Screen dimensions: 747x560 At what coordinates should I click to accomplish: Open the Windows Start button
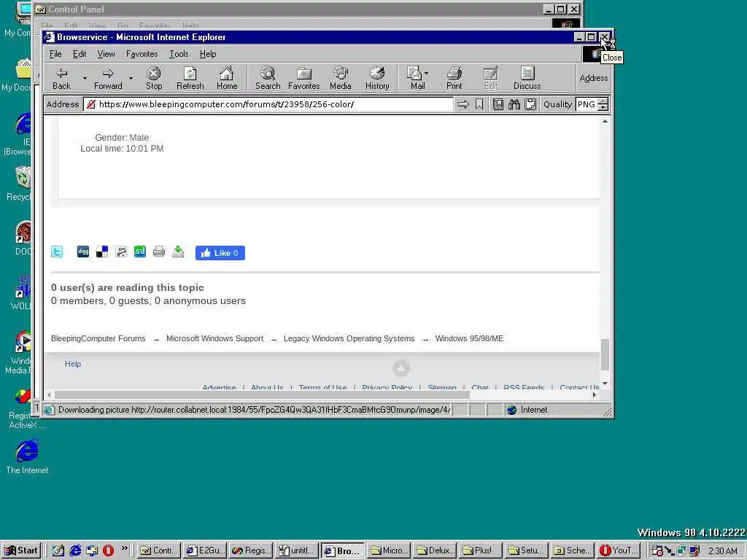coord(21,551)
